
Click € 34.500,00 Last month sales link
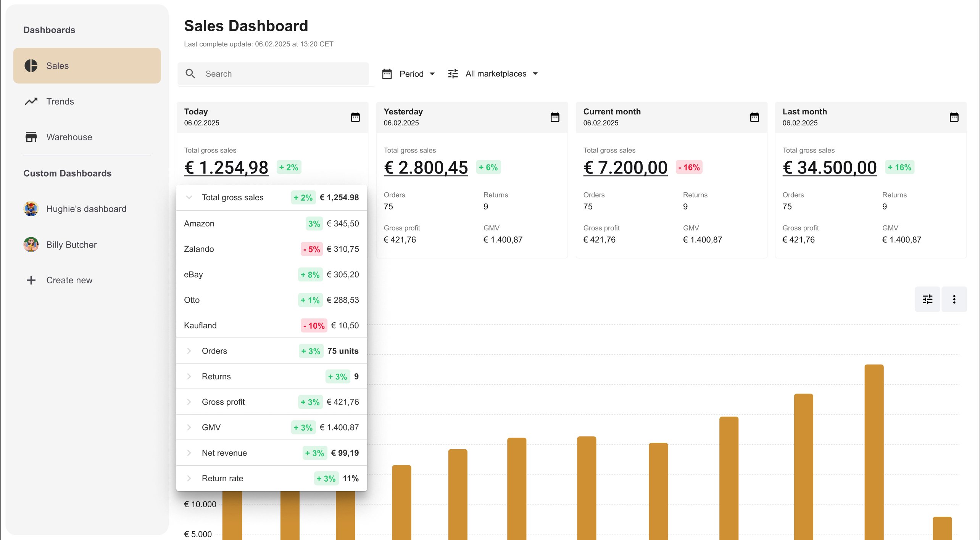(x=830, y=167)
